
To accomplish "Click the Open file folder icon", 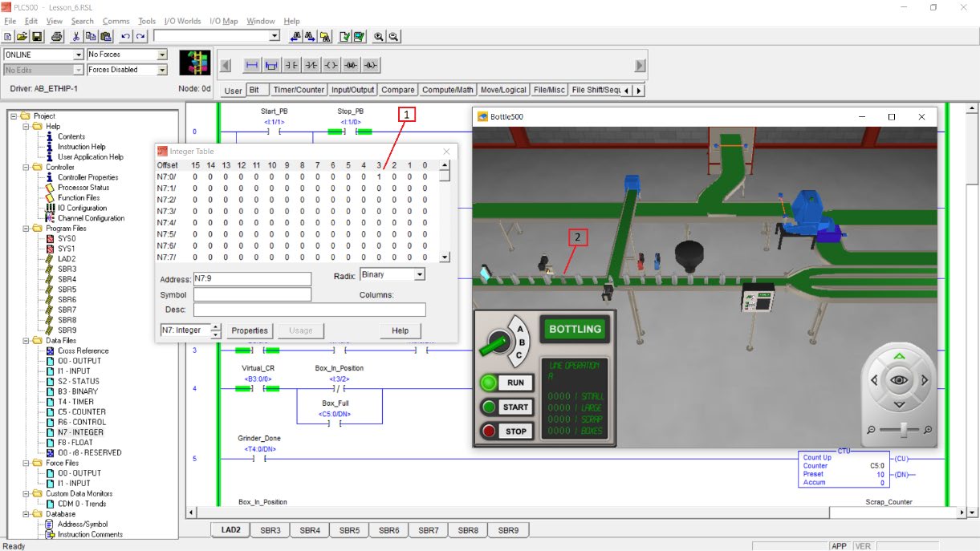I will [22, 36].
